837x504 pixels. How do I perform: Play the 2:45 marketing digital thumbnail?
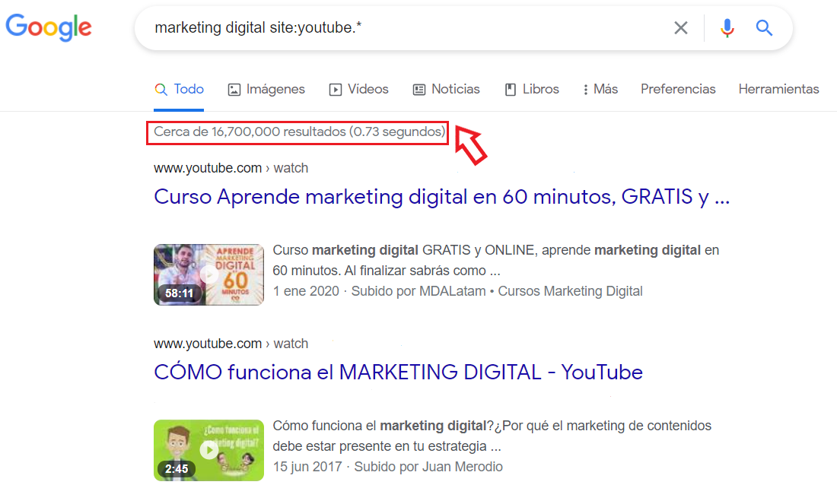point(208,450)
